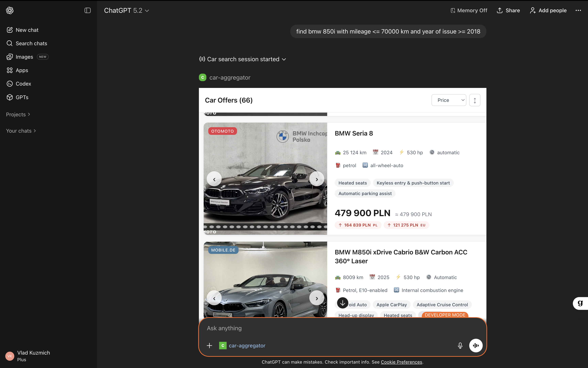Start voice mode with waveform button
The height and width of the screenshot is (368, 588).
(476, 345)
